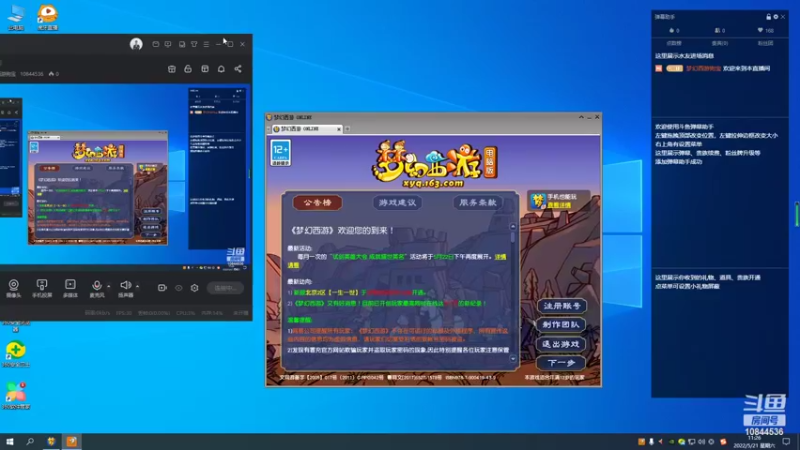Click the 制作团队 button
Screen dimensions: 800x450
(x=561, y=325)
